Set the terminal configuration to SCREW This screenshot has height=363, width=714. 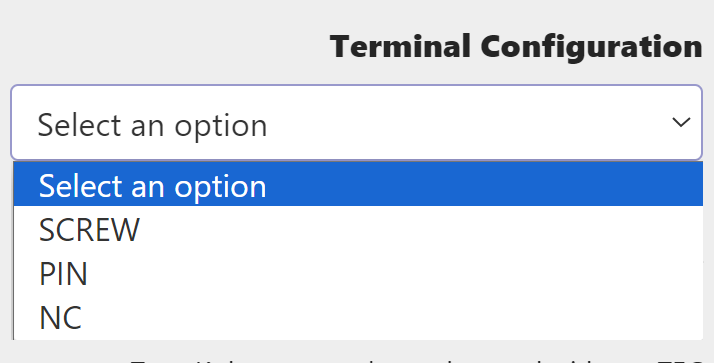[358, 229]
